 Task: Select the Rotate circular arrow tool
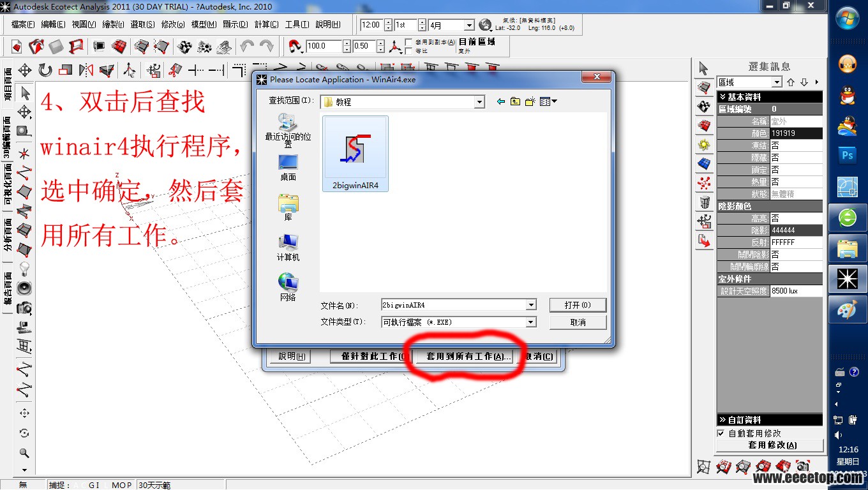click(x=45, y=70)
